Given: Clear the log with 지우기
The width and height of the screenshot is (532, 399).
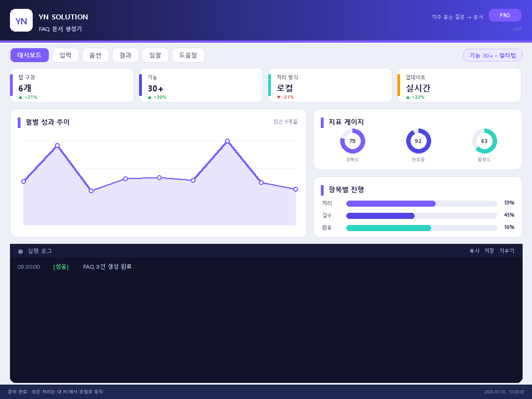Looking at the screenshot, I should click(507, 251).
